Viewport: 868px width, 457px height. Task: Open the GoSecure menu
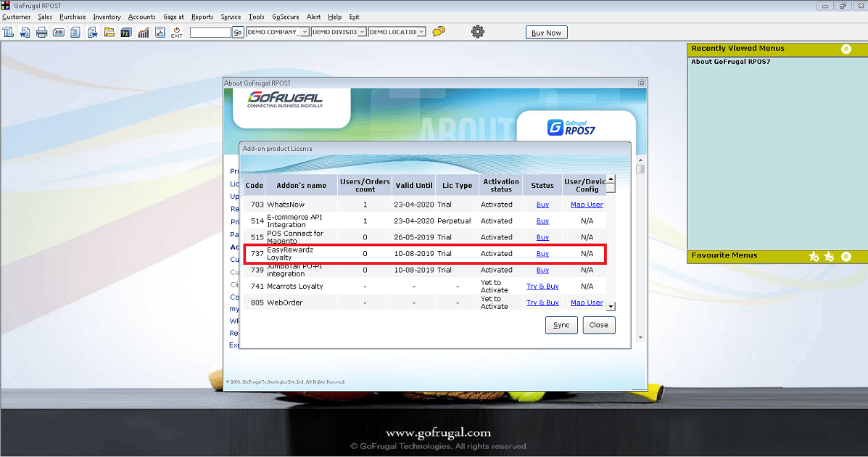(x=286, y=17)
